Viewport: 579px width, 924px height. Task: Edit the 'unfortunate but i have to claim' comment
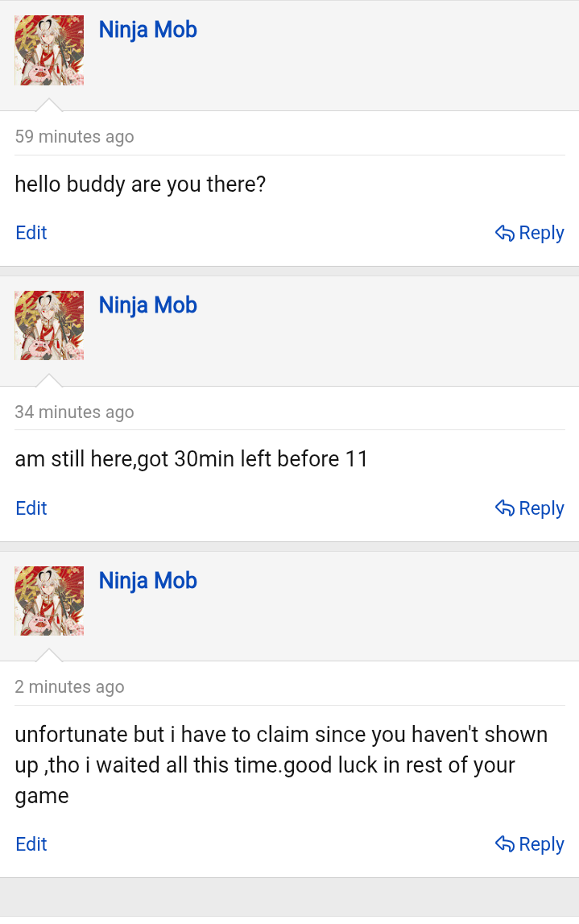[x=31, y=844]
